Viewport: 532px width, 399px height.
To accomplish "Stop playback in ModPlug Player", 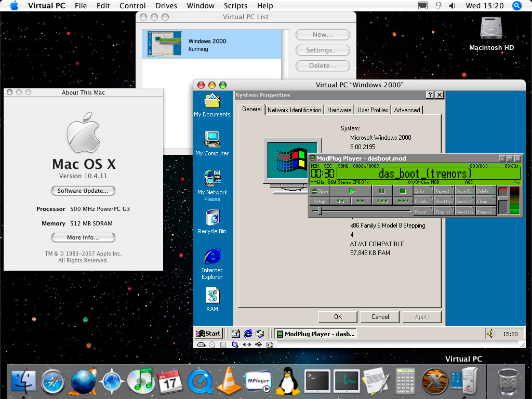I will tap(403, 191).
